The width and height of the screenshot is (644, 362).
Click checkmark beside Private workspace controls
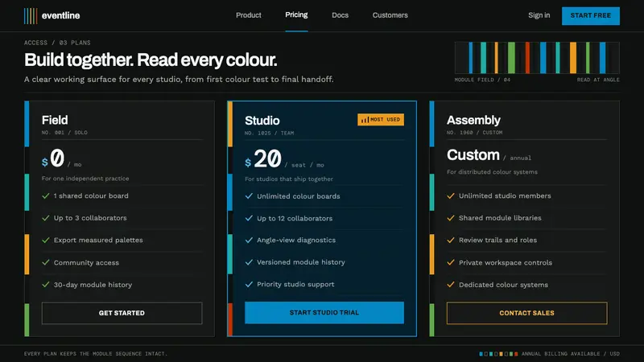point(451,262)
